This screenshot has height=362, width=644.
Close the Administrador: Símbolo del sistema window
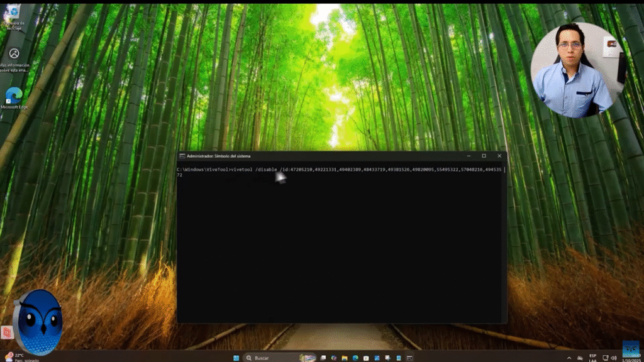[499, 156]
